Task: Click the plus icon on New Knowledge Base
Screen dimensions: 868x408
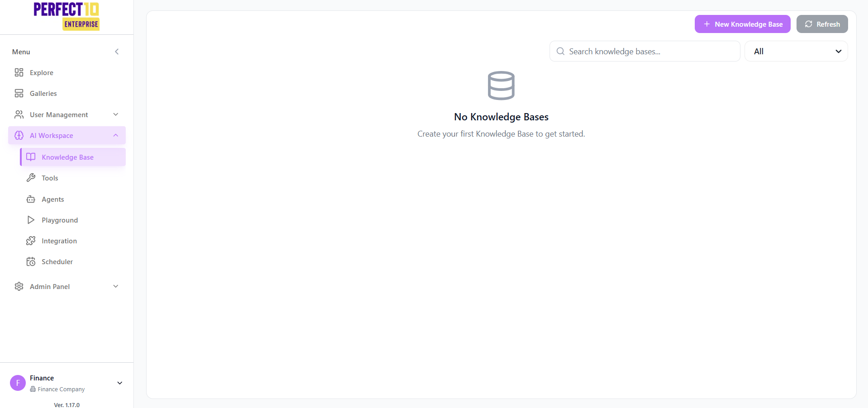Action: pyautogui.click(x=707, y=24)
